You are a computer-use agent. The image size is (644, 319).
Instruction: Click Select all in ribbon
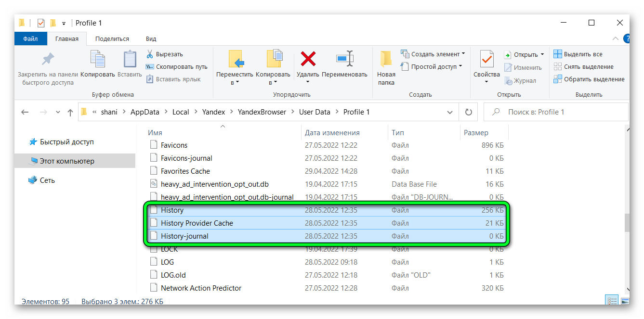tap(578, 54)
